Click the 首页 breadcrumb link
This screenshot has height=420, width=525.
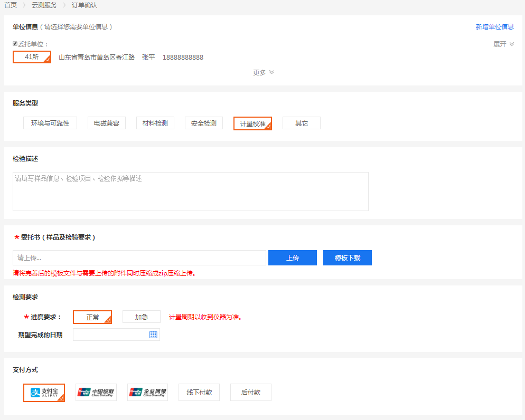pos(11,5)
